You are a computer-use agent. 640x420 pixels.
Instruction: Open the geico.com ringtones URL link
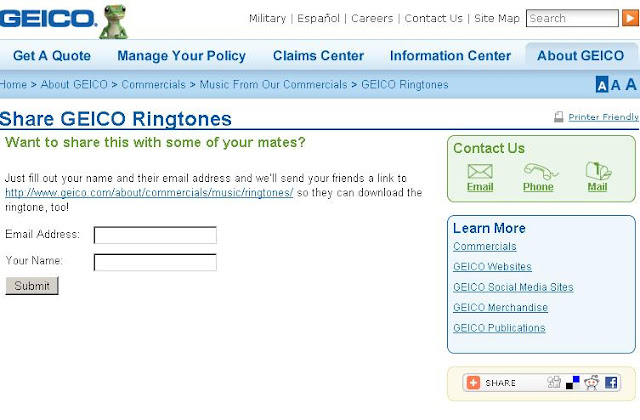[149, 193]
